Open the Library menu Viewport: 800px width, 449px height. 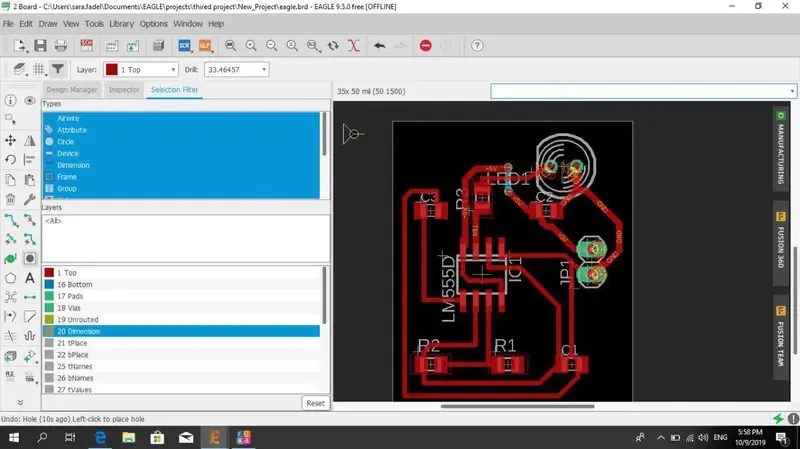121,23
